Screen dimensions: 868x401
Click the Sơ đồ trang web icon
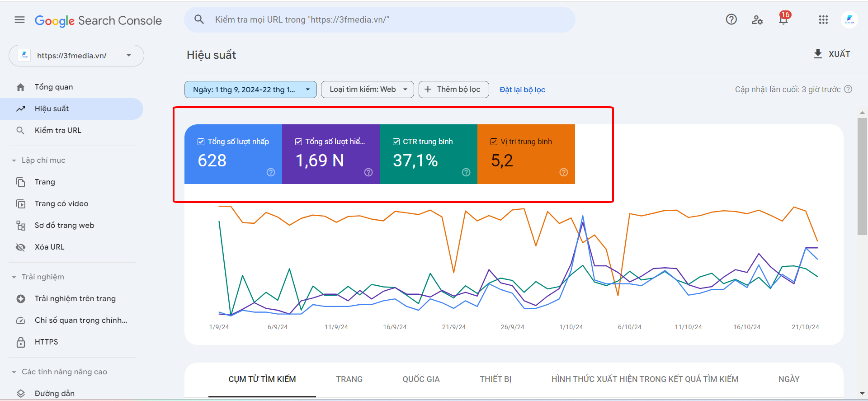point(20,226)
